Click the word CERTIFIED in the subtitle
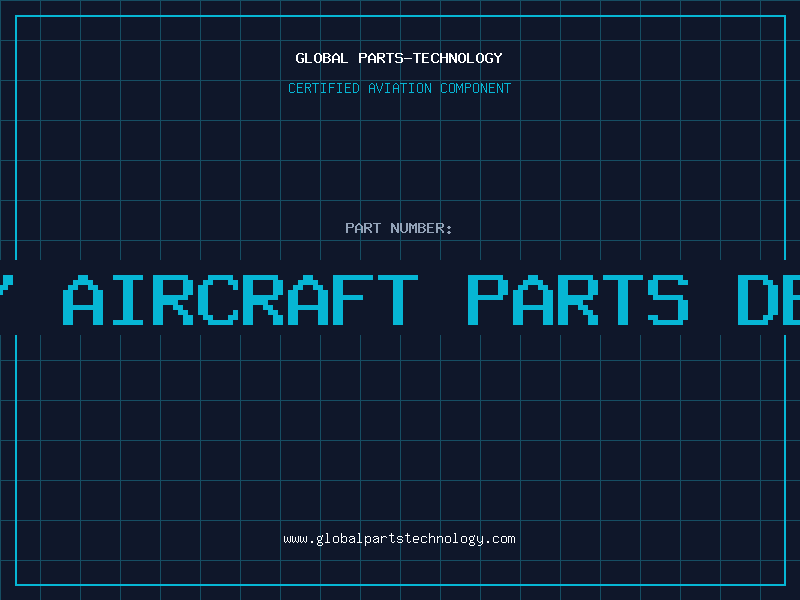 pos(323,88)
